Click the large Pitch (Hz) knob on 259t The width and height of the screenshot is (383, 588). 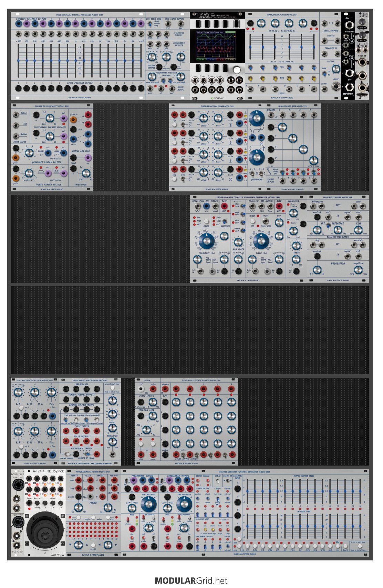(x=261, y=240)
